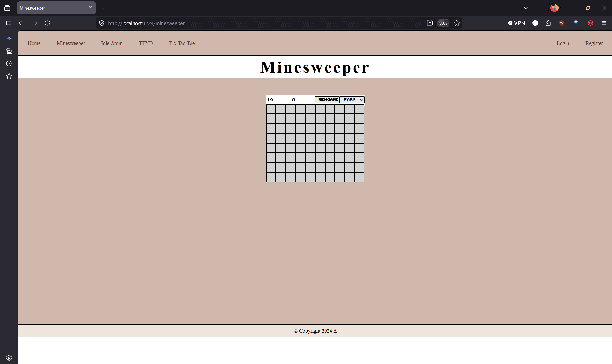Screen dimensions: 612x364
Task: Open a new tab with plus icon
Action: click(x=104, y=8)
